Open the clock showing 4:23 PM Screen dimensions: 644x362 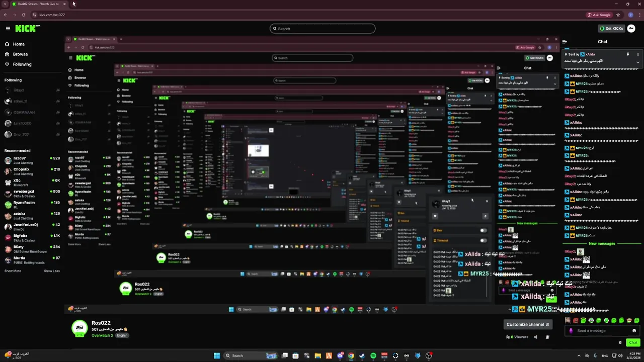(x=633, y=355)
